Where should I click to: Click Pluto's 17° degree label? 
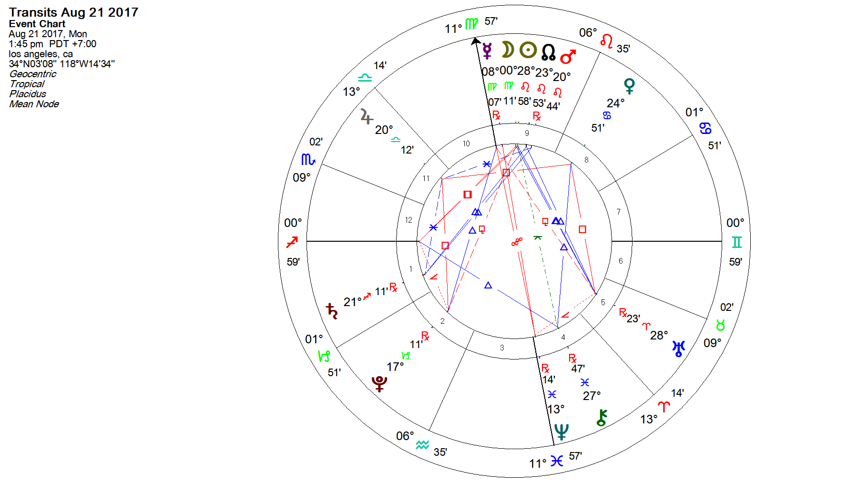click(395, 367)
